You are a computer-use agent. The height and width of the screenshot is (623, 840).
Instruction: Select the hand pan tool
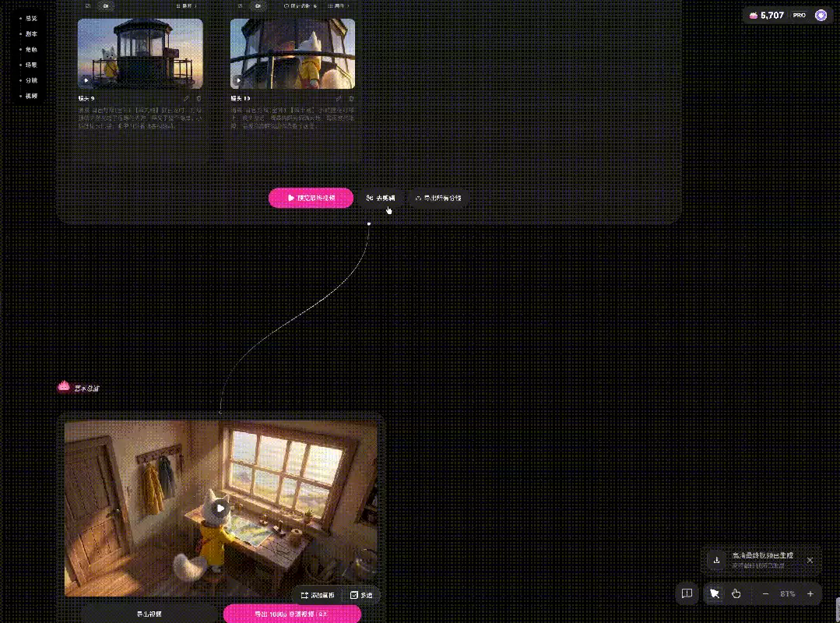tap(736, 593)
